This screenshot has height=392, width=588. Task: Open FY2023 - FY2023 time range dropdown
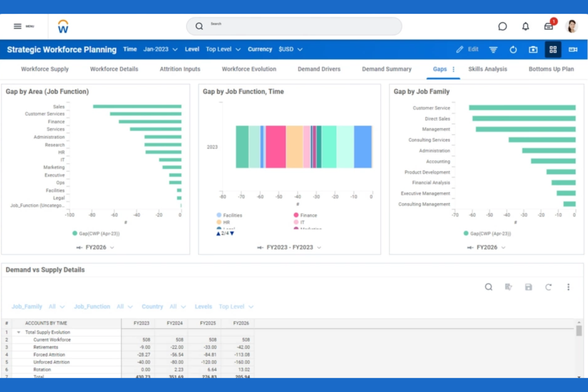pos(294,247)
